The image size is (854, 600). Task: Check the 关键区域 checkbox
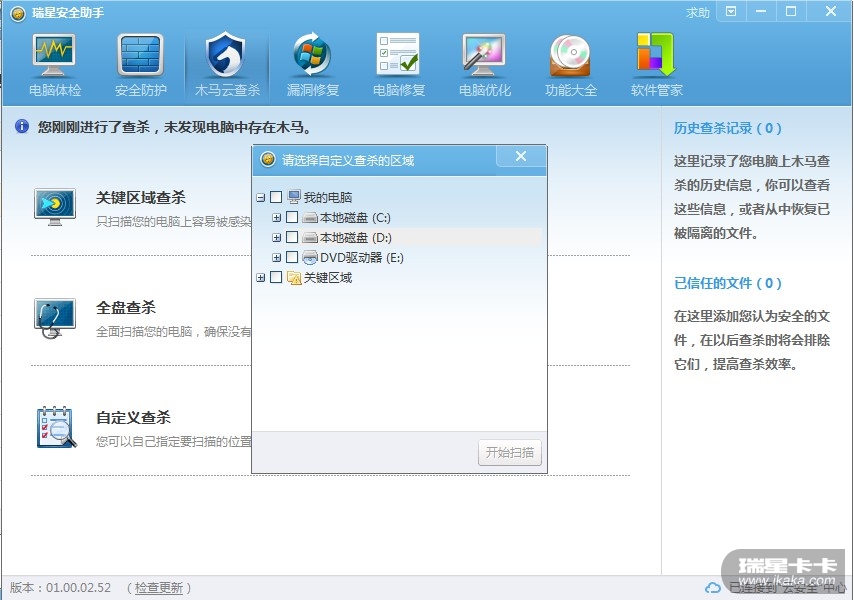point(276,277)
